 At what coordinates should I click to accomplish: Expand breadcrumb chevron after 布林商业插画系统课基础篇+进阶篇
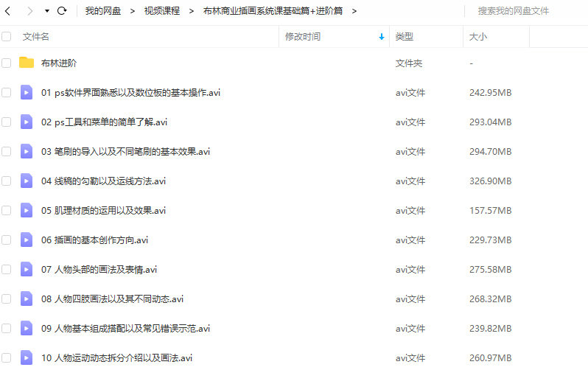(354, 11)
